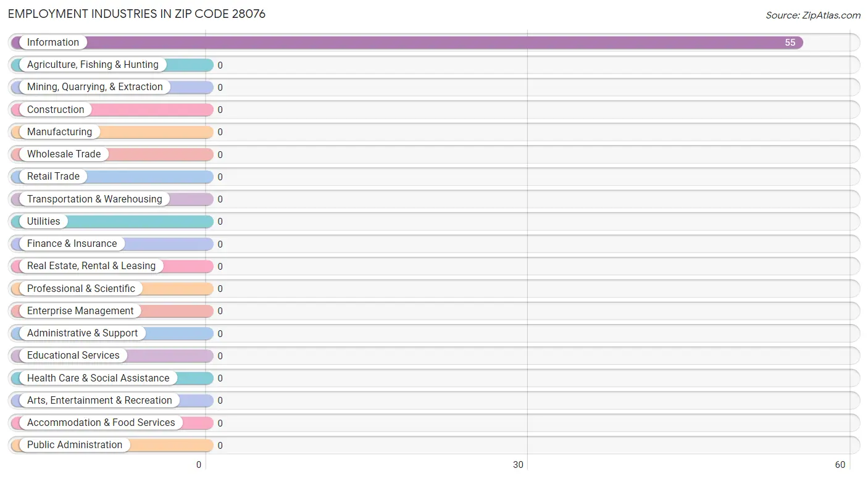Select the Professional & Scientific label
Screen dimensions: 868x479
click(x=81, y=288)
